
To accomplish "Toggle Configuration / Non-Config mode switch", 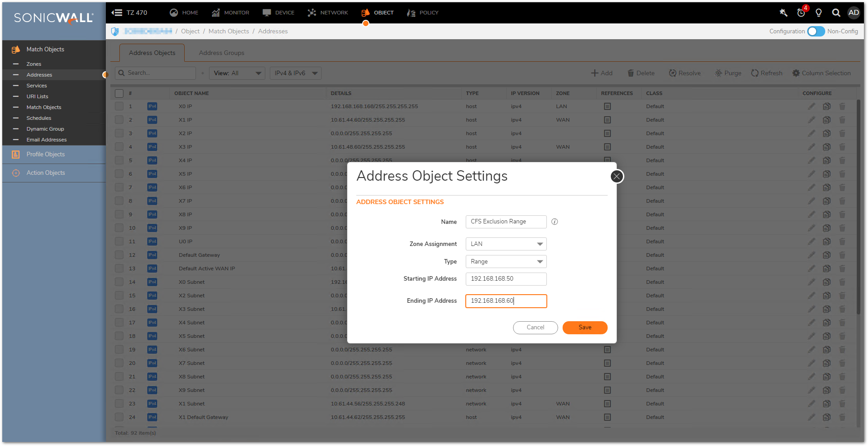I will coord(816,31).
